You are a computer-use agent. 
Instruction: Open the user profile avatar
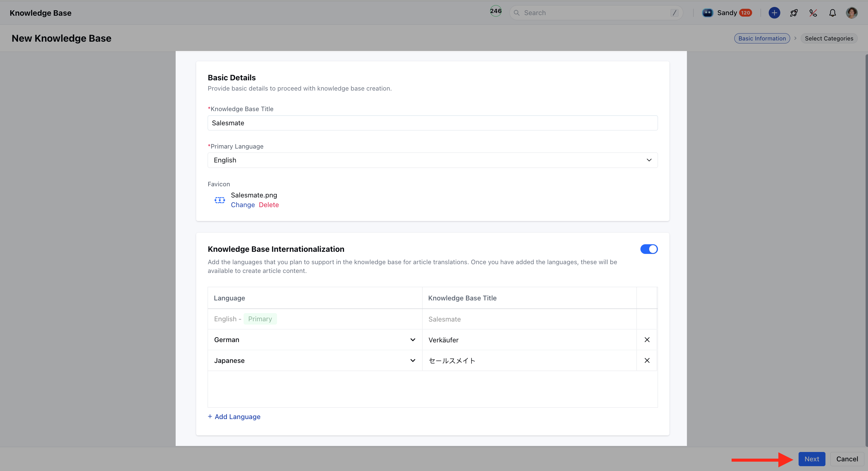pyautogui.click(x=851, y=13)
